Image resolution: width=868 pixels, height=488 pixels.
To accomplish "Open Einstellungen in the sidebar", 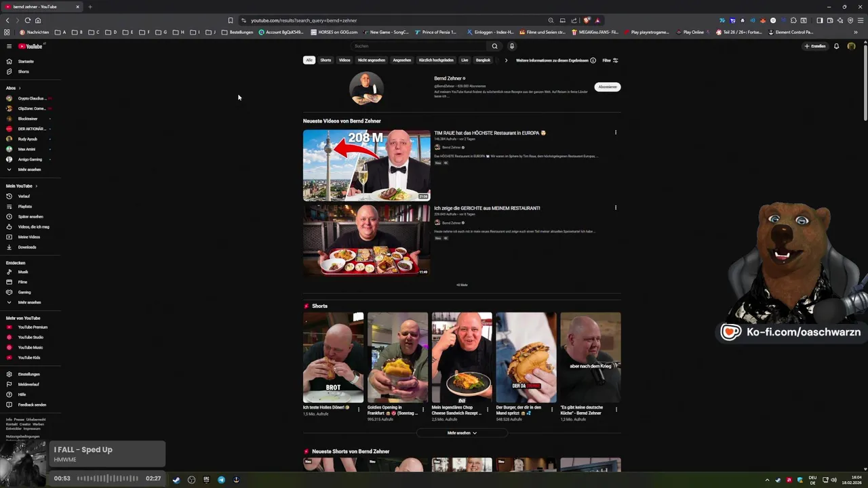I will 28,374.
